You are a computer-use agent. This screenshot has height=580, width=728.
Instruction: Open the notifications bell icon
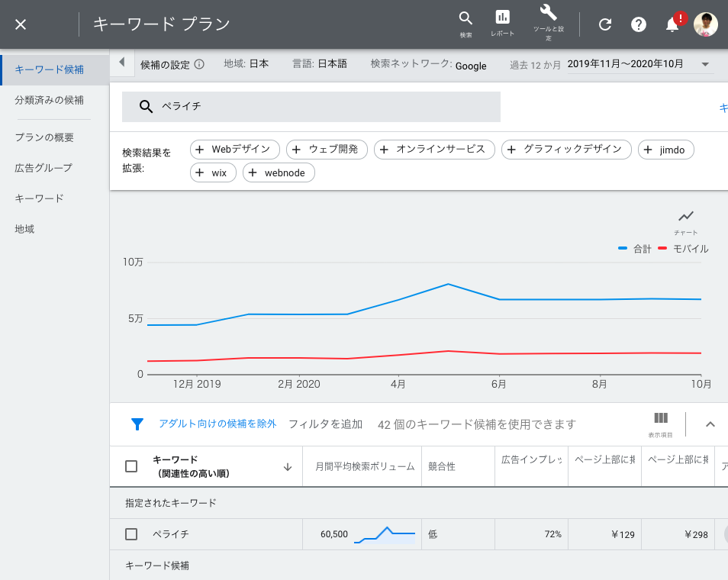[672, 24]
